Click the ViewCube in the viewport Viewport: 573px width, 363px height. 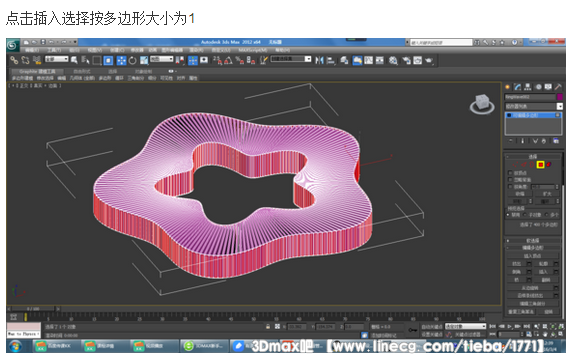pos(482,103)
